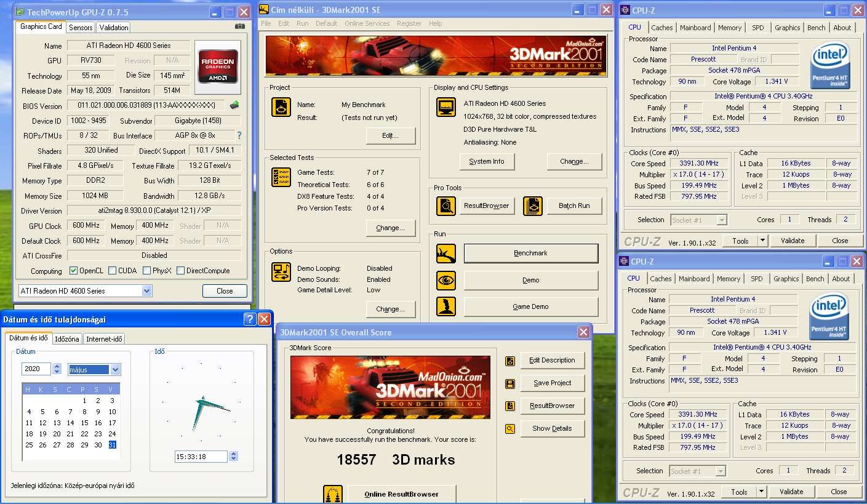
Task: Click the ResultBrowser icon in Overall Score window
Action: tap(509, 406)
